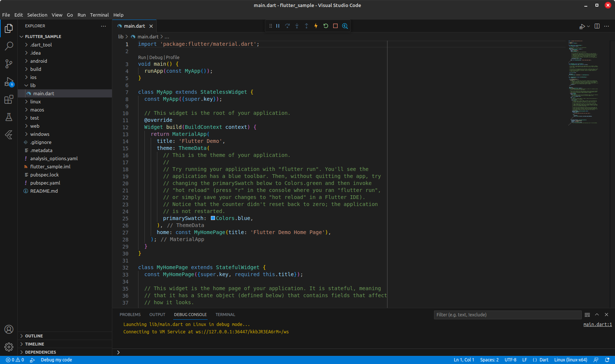Open the Testing flask view
The height and width of the screenshot is (364, 615).
(9, 117)
